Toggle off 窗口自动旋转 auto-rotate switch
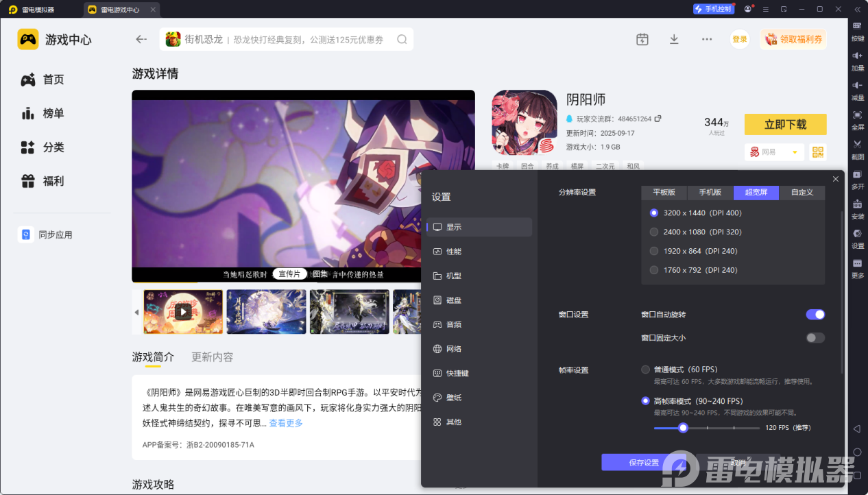The height and width of the screenshot is (495, 868). pos(815,314)
